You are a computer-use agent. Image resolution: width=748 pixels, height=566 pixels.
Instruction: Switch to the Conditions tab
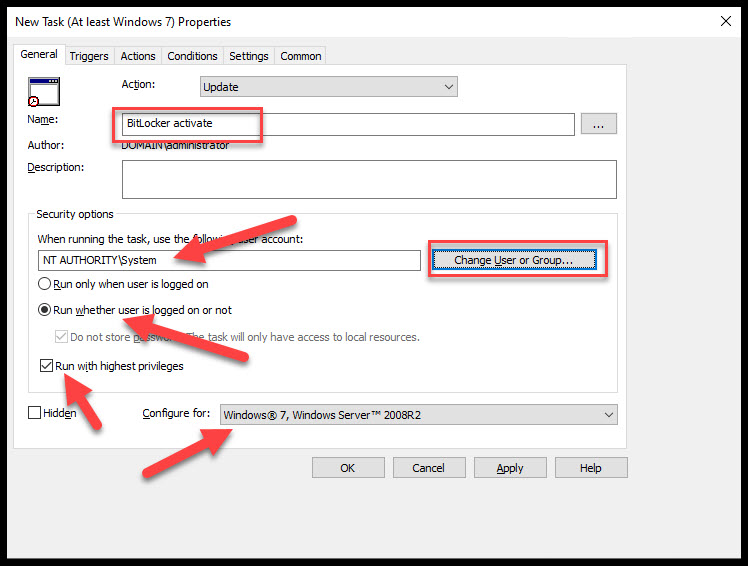tap(192, 56)
